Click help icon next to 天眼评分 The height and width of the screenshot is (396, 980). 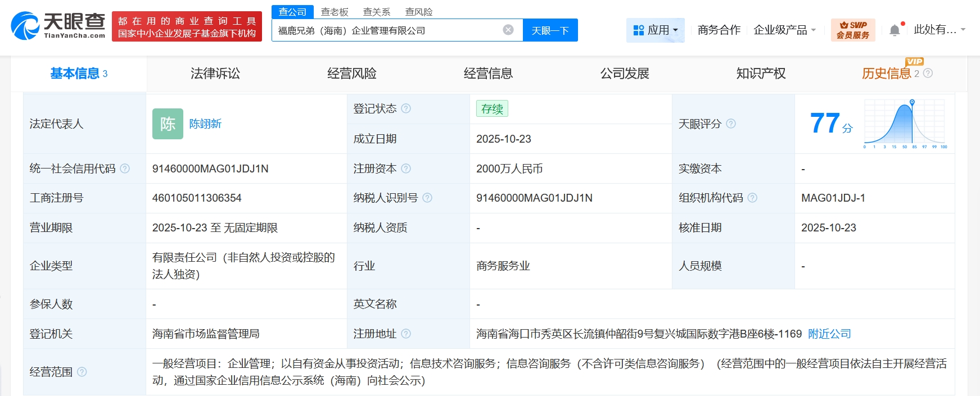pyautogui.click(x=730, y=124)
